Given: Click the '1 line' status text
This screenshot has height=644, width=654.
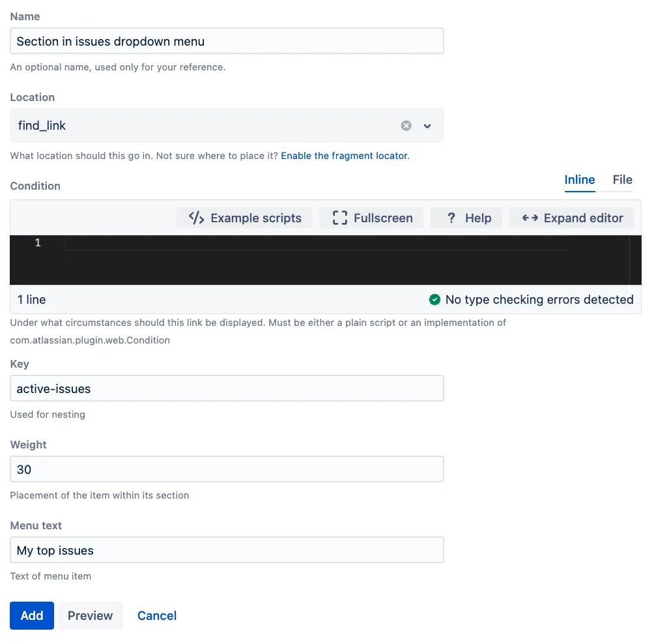Looking at the screenshot, I should (x=32, y=300).
